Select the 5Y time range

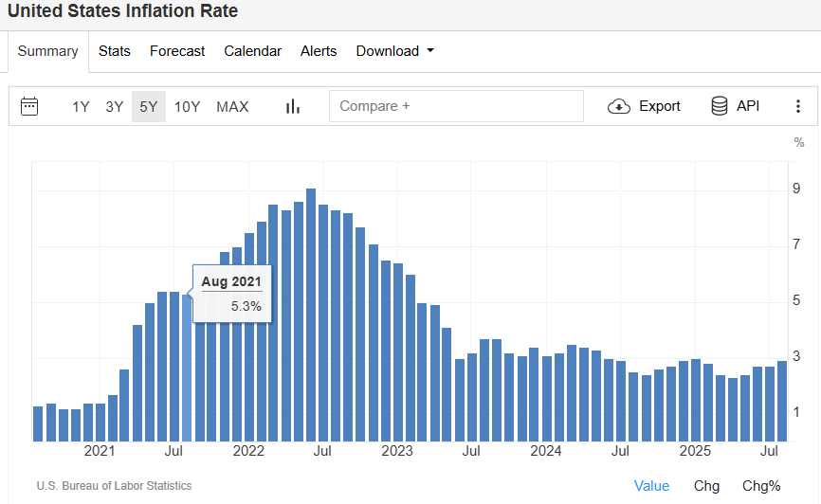(x=149, y=106)
